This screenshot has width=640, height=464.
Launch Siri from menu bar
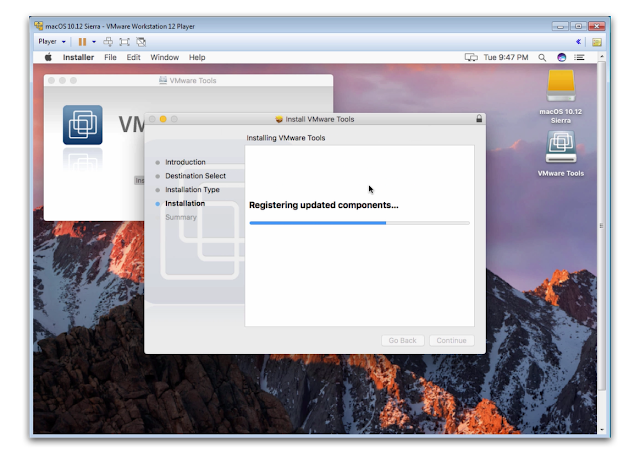tap(562, 57)
